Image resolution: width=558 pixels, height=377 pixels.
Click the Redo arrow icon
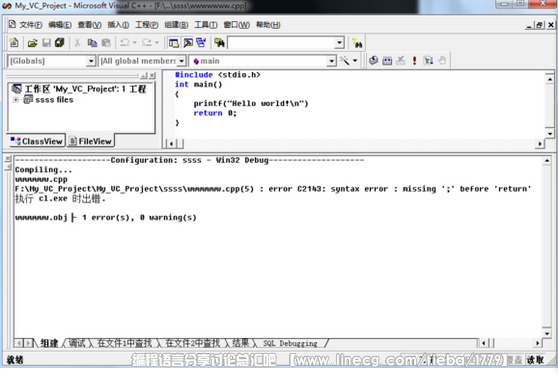tap(147, 43)
